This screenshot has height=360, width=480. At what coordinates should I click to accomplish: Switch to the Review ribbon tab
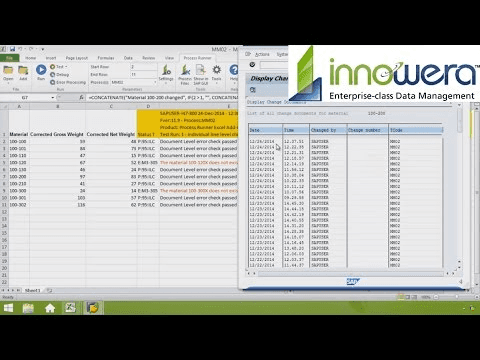[x=149, y=58]
